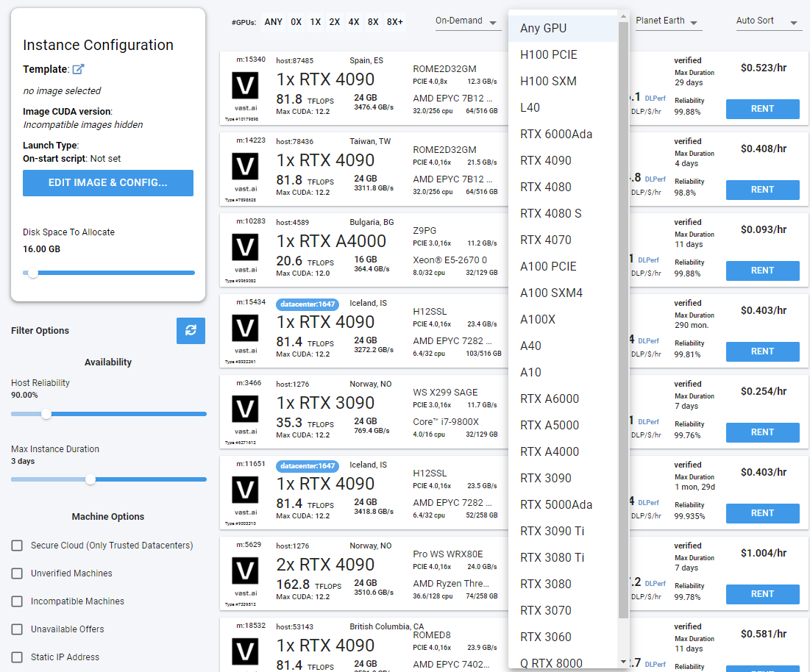The width and height of the screenshot is (810, 672).
Task: Click vast.ai logo on Taiwan RTX 4090 offer
Action: (245, 167)
